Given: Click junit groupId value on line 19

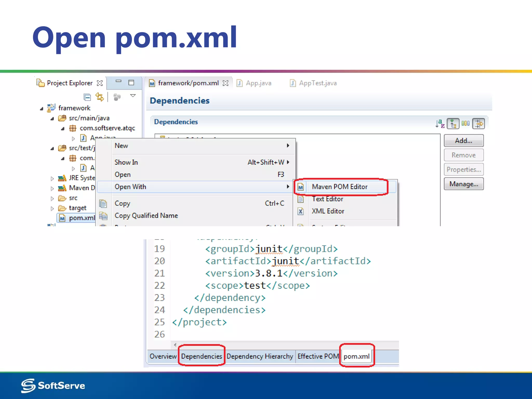Looking at the screenshot, I should pyautogui.click(x=269, y=249).
